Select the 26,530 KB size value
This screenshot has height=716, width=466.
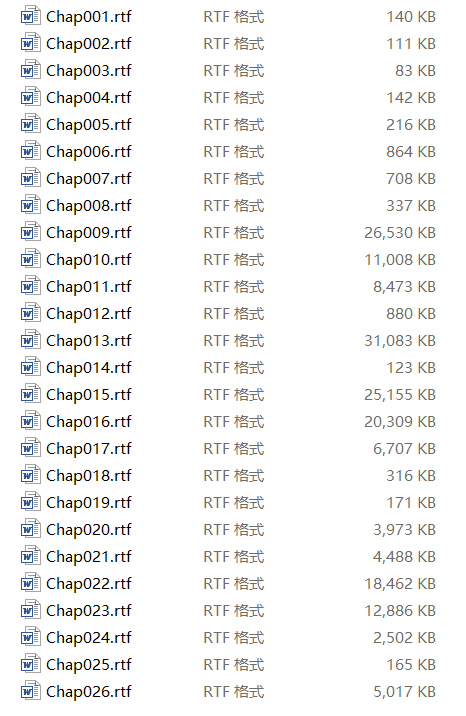click(x=400, y=233)
